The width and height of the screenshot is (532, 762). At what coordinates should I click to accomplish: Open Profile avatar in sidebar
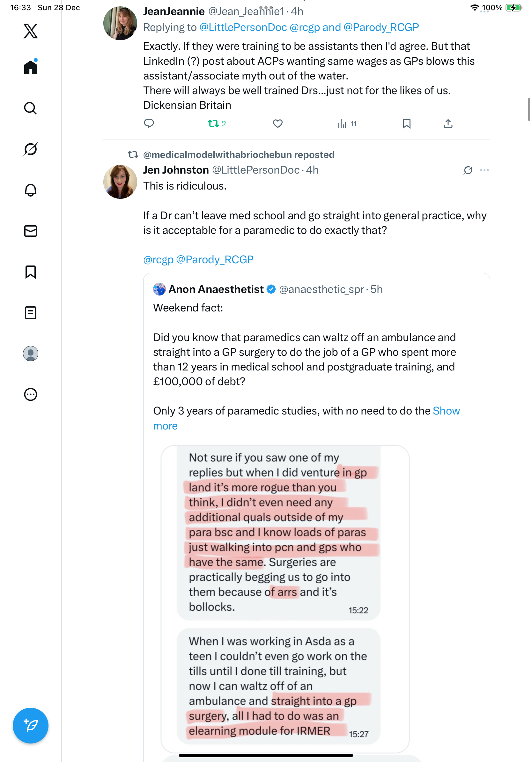(31, 354)
